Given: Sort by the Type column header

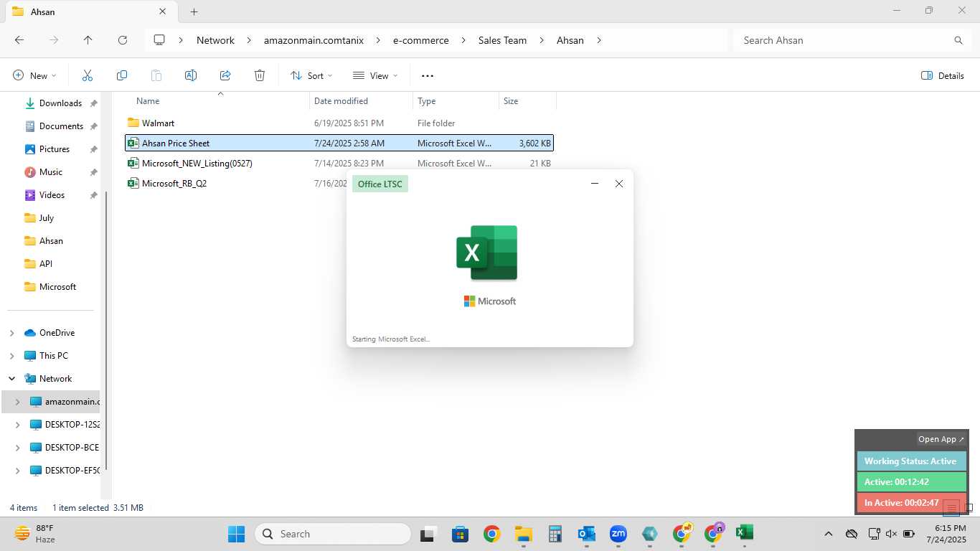Looking at the screenshot, I should (x=426, y=101).
